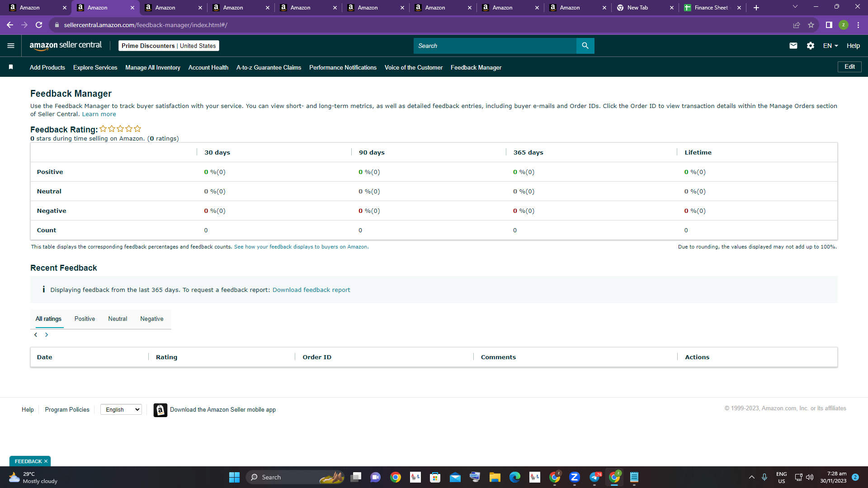Click the footer Help link
The width and height of the screenshot is (868, 488).
(28, 410)
